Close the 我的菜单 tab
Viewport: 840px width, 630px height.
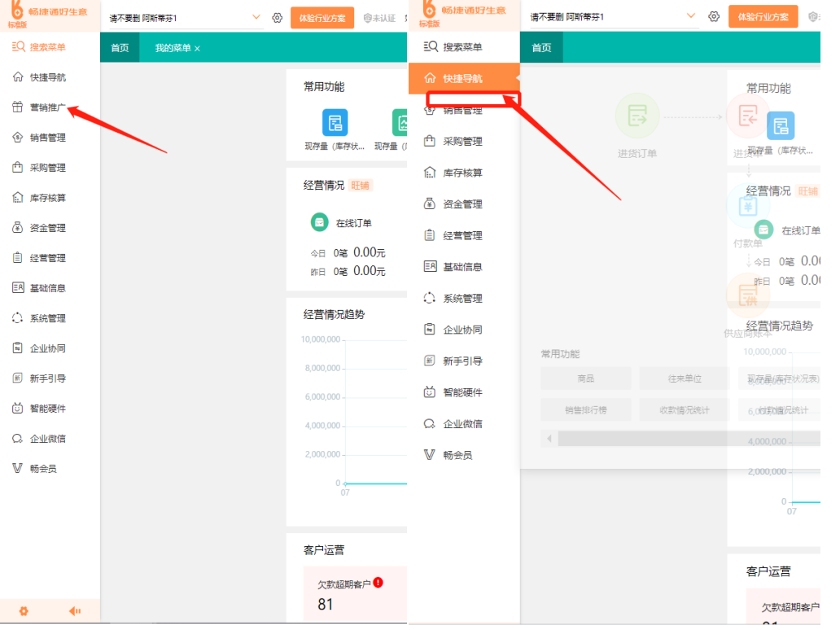197,48
